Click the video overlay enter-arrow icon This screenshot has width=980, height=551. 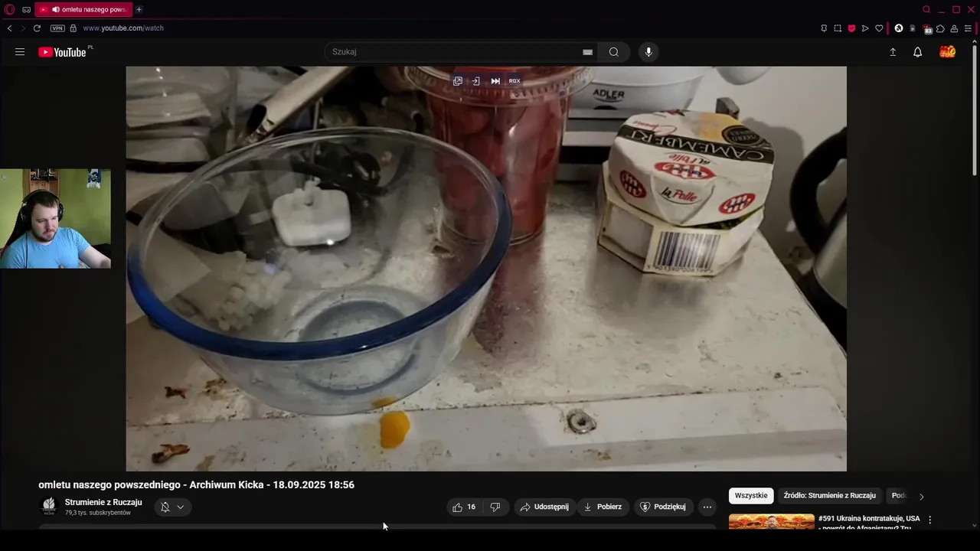pyautogui.click(x=475, y=81)
